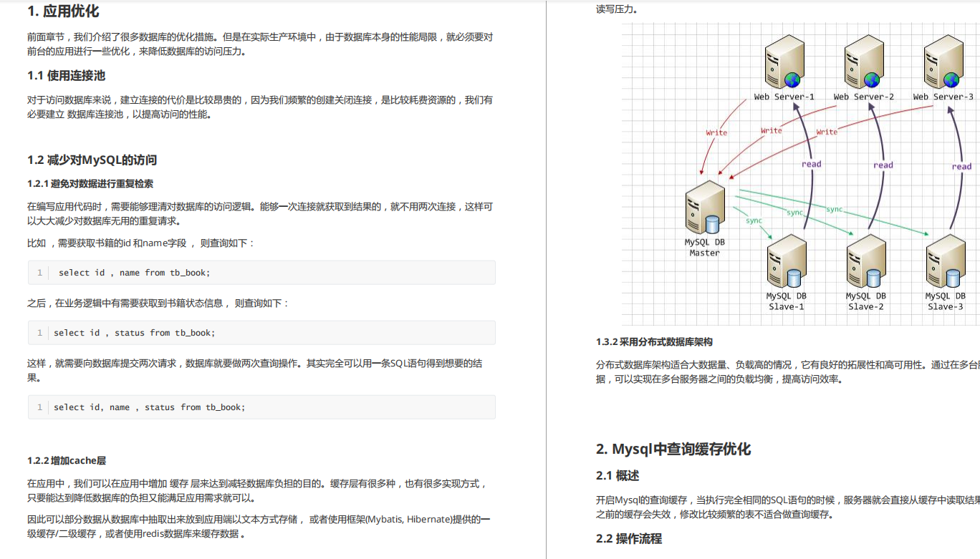Select the MySQL DB Slave-1 server icon

pos(786,261)
